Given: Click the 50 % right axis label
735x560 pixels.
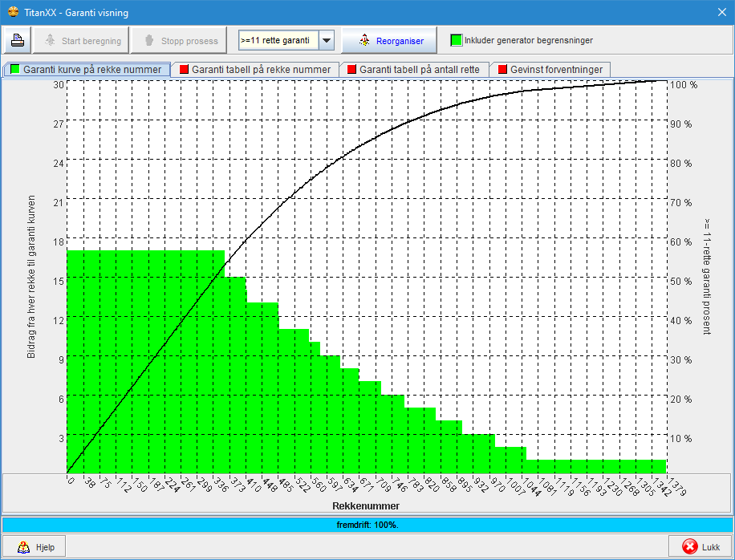Looking at the screenshot, I should point(680,281).
